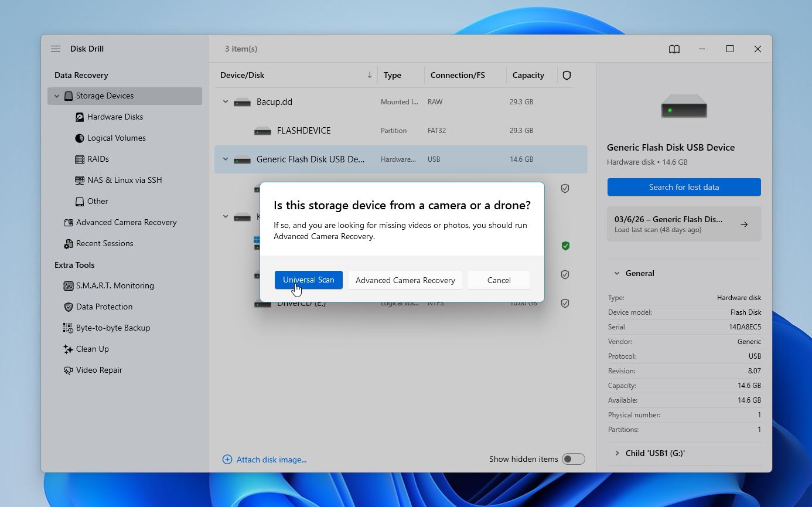The width and height of the screenshot is (812, 507).
Task: Click the Byte-to-byte Backup icon
Action: click(69, 328)
